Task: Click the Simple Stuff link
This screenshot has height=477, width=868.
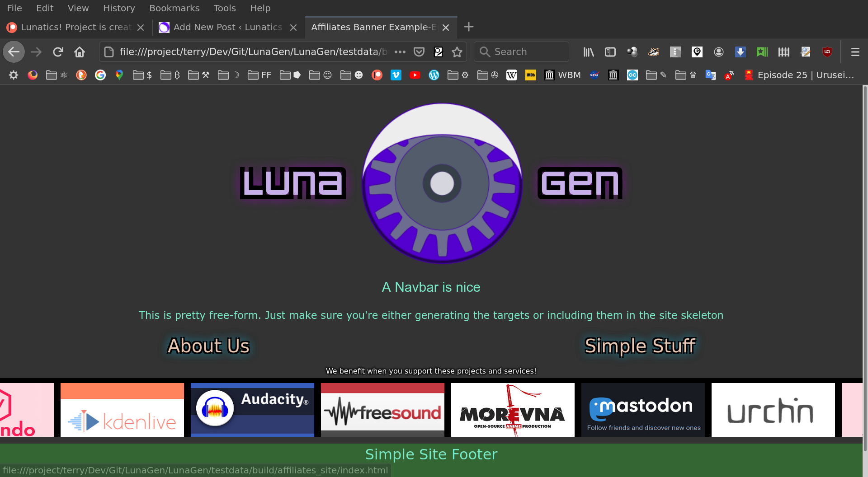Action: [640, 346]
